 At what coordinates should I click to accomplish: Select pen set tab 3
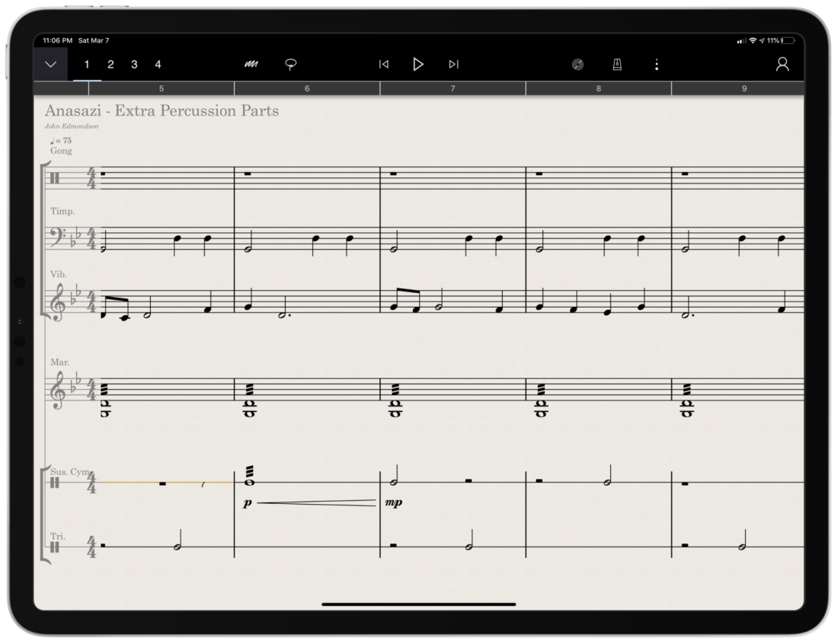click(x=134, y=65)
